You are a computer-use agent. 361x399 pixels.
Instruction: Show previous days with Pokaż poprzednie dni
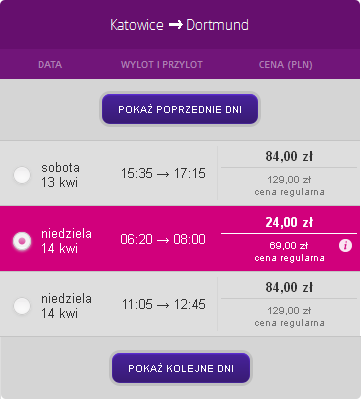pyautogui.click(x=180, y=109)
